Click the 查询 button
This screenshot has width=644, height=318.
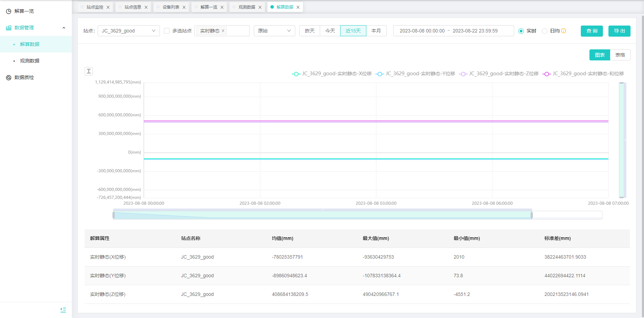pos(592,31)
